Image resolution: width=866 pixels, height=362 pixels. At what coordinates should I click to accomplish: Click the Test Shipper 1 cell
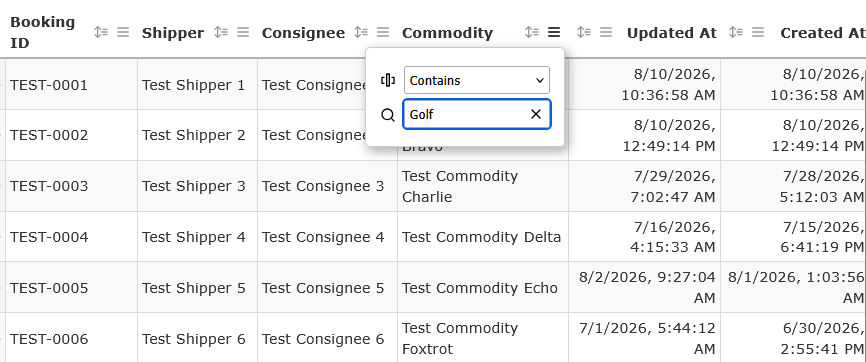click(197, 85)
